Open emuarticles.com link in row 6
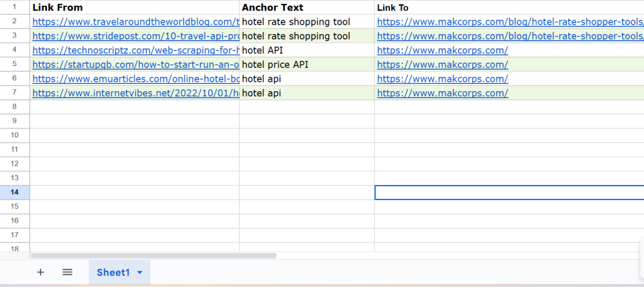Viewport: 644px width, 287px height. pos(136,79)
